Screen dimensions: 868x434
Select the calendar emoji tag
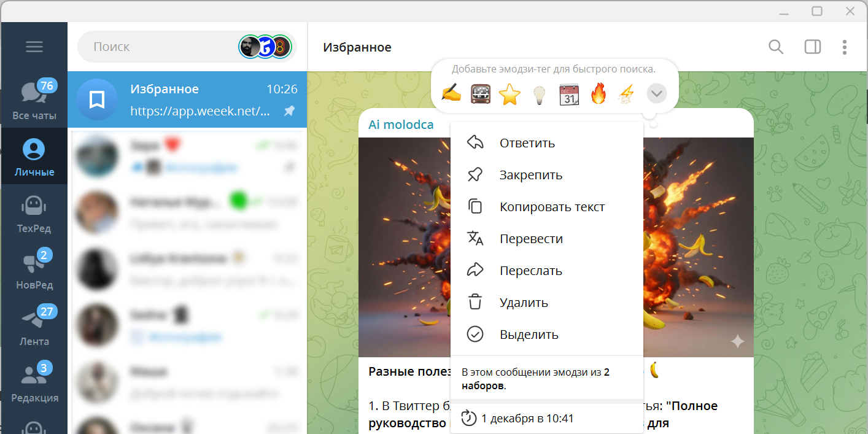coord(568,93)
